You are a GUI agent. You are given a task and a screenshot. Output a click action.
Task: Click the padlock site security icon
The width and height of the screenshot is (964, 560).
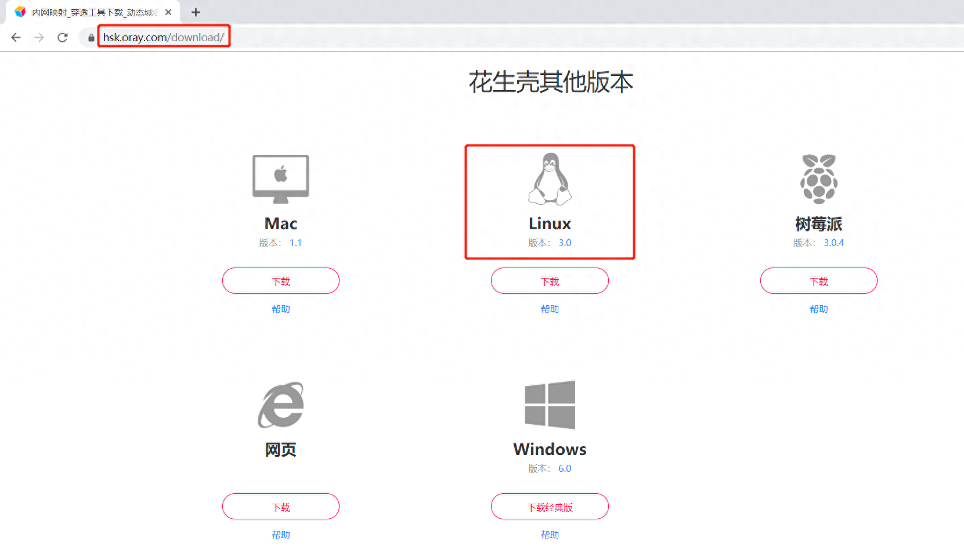click(x=91, y=38)
